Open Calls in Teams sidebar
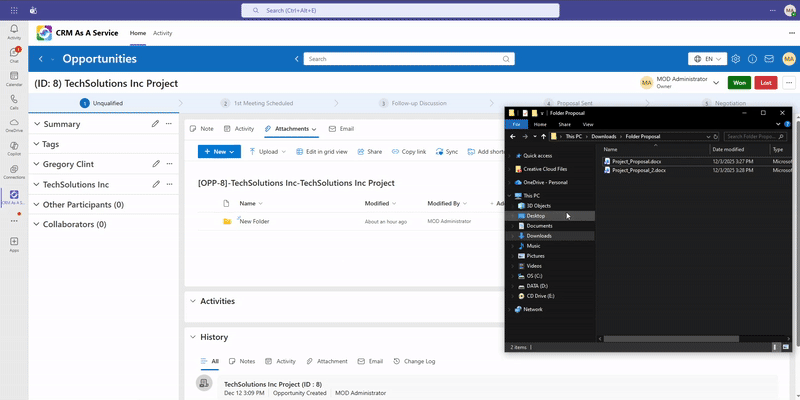800x400 pixels. pos(14,102)
